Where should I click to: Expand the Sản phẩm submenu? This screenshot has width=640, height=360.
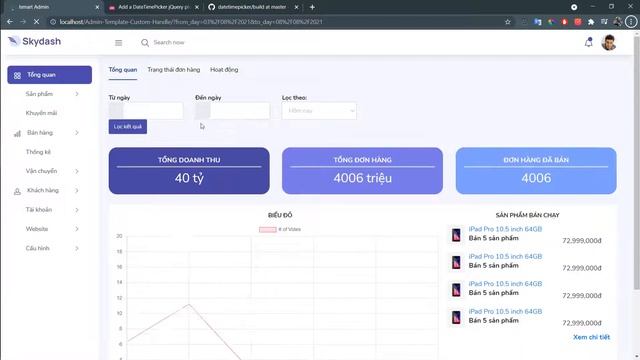[x=77, y=94]
